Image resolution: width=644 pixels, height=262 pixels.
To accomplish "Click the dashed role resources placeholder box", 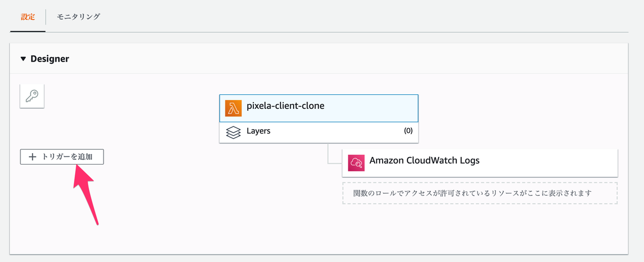I will pyautogui.click(x=480, y=193).
